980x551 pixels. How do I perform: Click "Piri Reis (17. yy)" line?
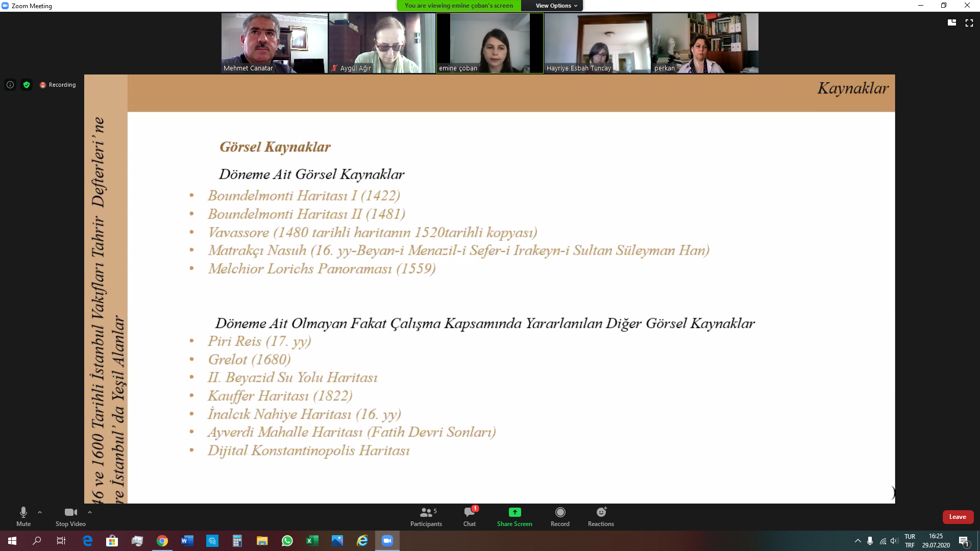(259, 341)
